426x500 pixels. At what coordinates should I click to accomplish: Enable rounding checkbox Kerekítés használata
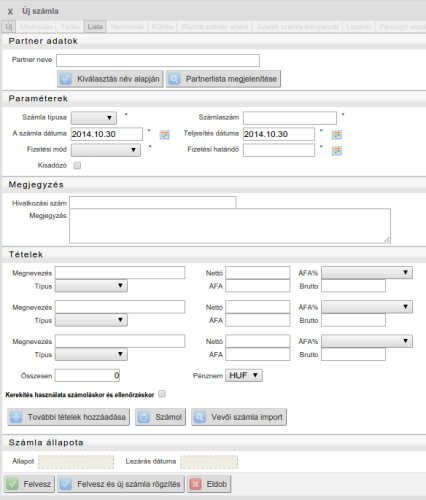point(162,394)
